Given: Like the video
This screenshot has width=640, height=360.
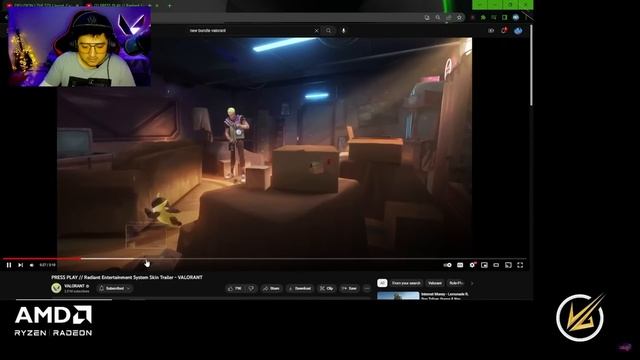Looking at the screenshot, I should pyautogui.click(x=235, y=288).
